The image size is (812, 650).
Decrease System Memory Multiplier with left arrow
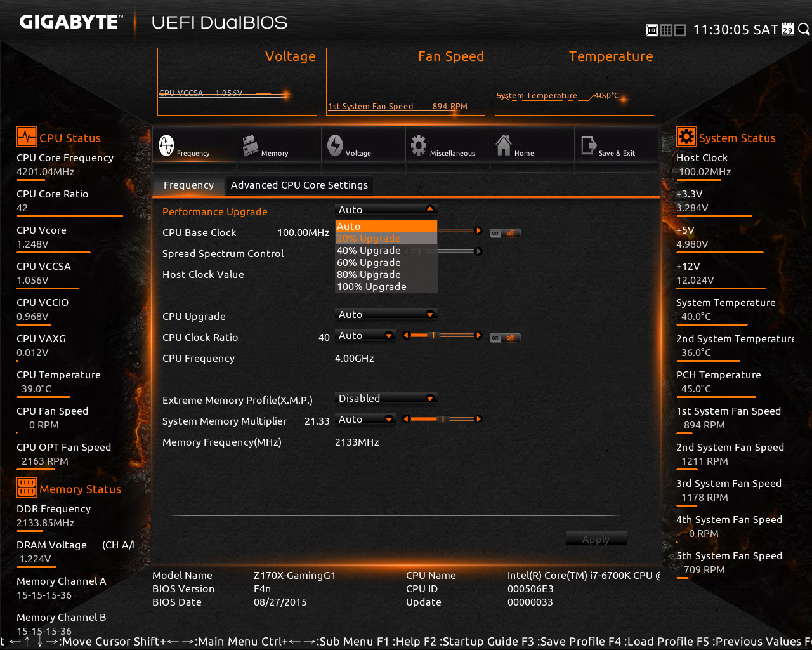[405, 419]
